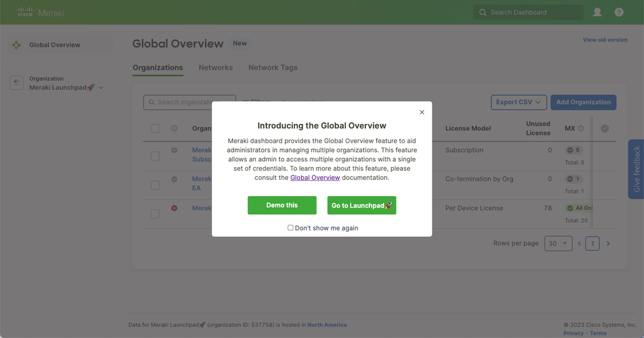This screenshot has height=338, width=644.
Task: Go to the previous page arrow
Action: 580,243
